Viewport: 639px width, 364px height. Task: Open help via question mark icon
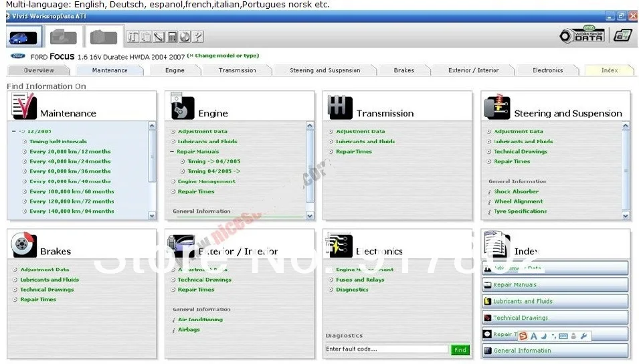coord(197,37)
